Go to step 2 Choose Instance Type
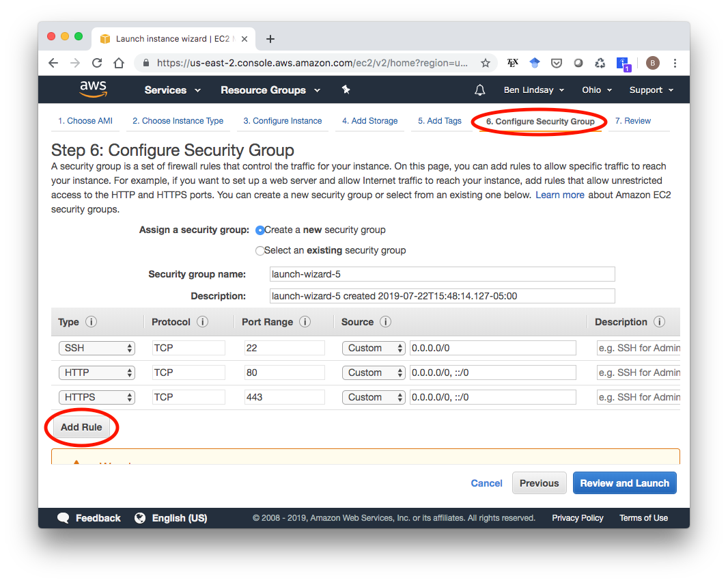This screenshot has height=583, width=728. (x=178, y=121)
